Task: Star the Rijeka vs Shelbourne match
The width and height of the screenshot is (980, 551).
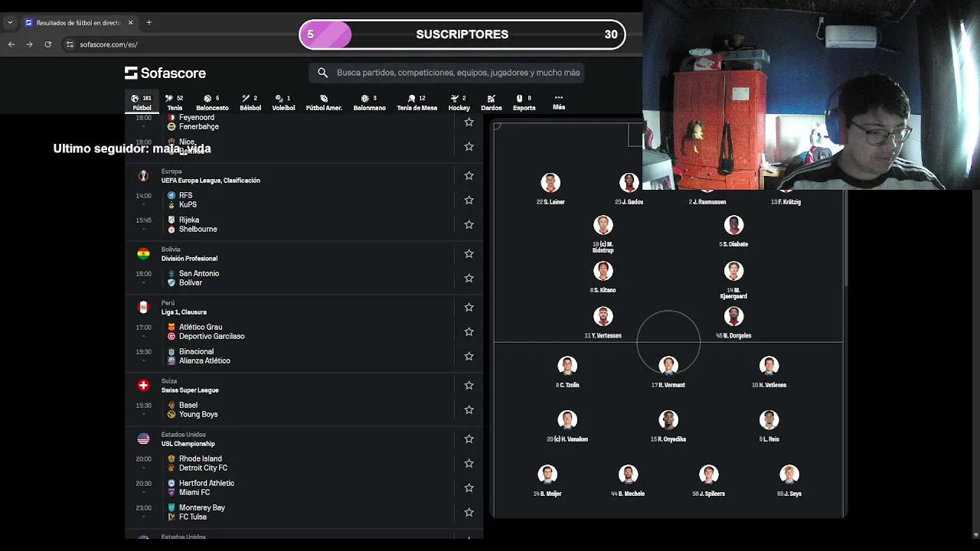Action: click(x=469, y=225)
